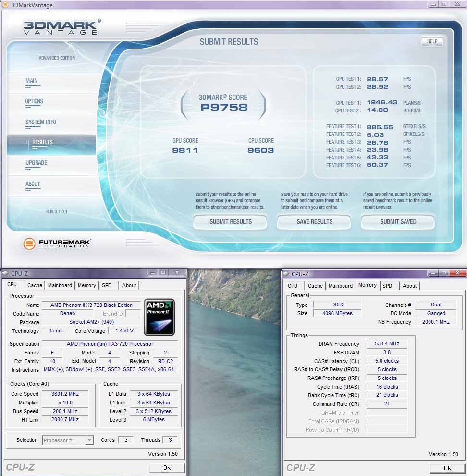Minimize the 3DMark Vantage window

(433, 4)
